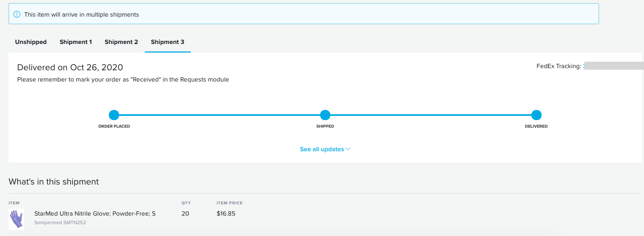Click the ITEM PRICE column header
Image resolution: width=644 pixels, height=236 pixels.
point(228,203)
